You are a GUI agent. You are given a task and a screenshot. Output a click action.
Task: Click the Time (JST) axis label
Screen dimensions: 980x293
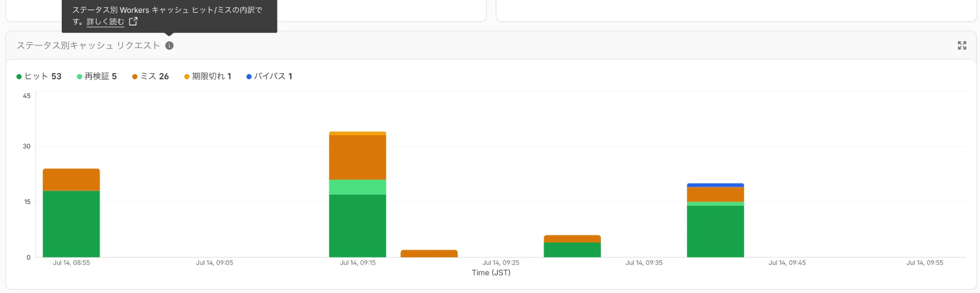point(491,272)
